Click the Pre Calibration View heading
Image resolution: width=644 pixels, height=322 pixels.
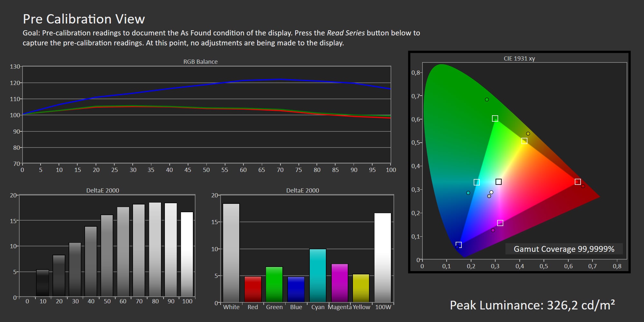click(x=84, y=19)
